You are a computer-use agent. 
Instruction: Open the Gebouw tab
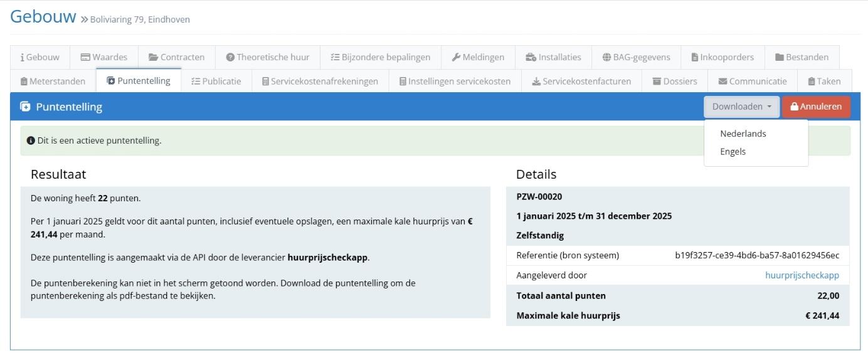(40, 57)
